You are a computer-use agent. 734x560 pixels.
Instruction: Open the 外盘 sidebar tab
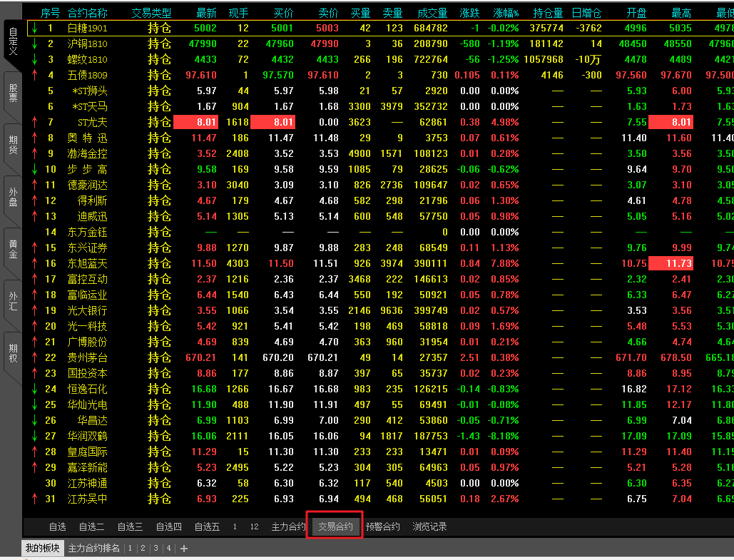point(12,197)
